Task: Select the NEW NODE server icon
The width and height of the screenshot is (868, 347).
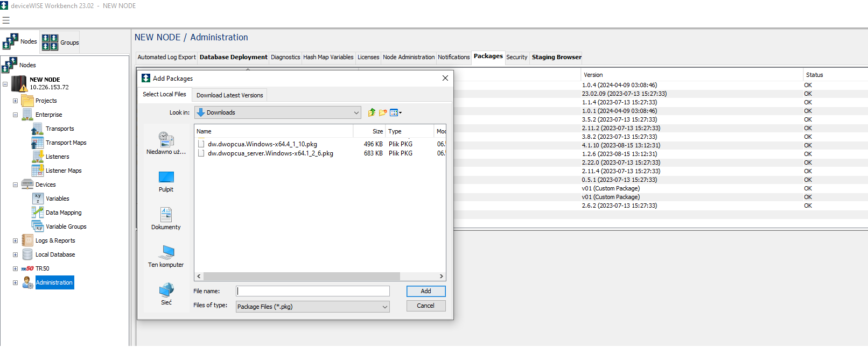Action: point(19,83)
